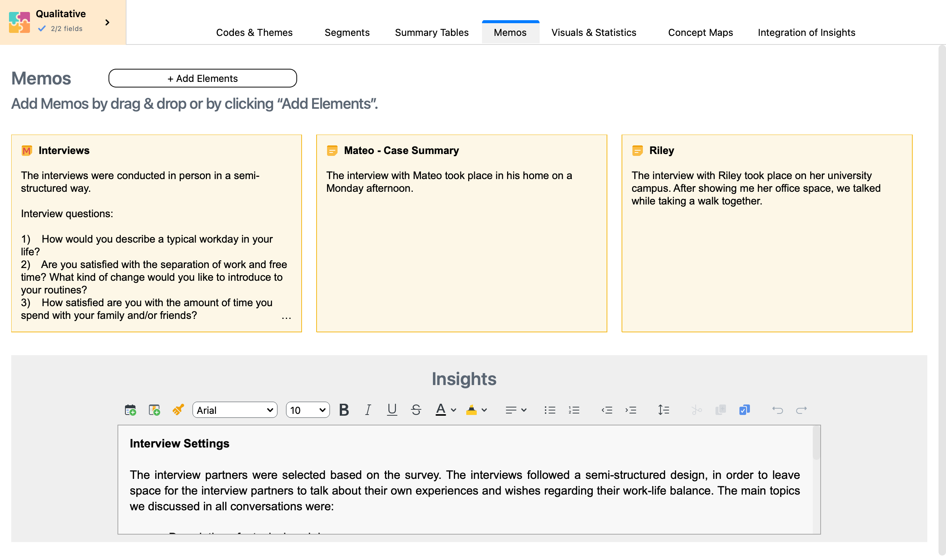Open the Summary Tables tab

coord(431,33)
